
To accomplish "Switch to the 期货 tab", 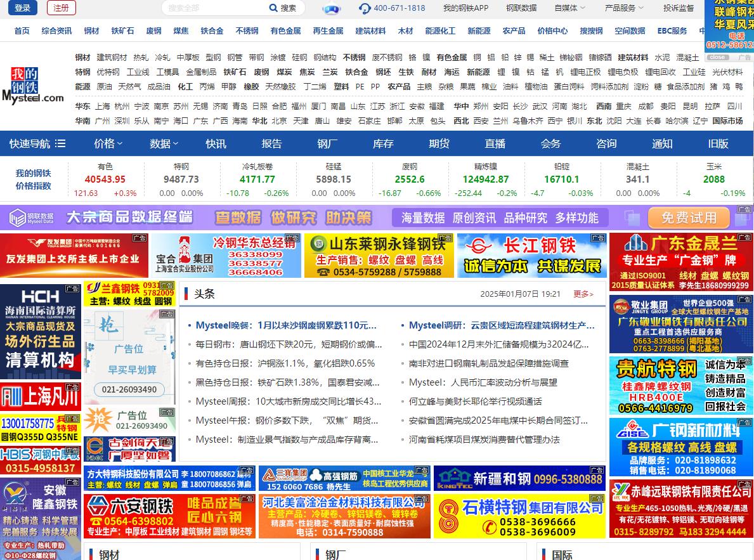I will coord(439,143).
